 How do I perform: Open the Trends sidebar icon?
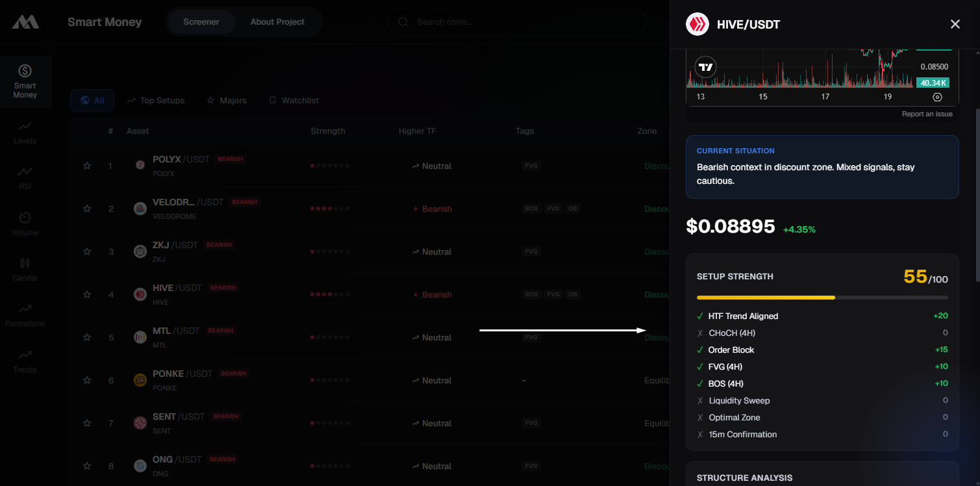coord(25,361)
